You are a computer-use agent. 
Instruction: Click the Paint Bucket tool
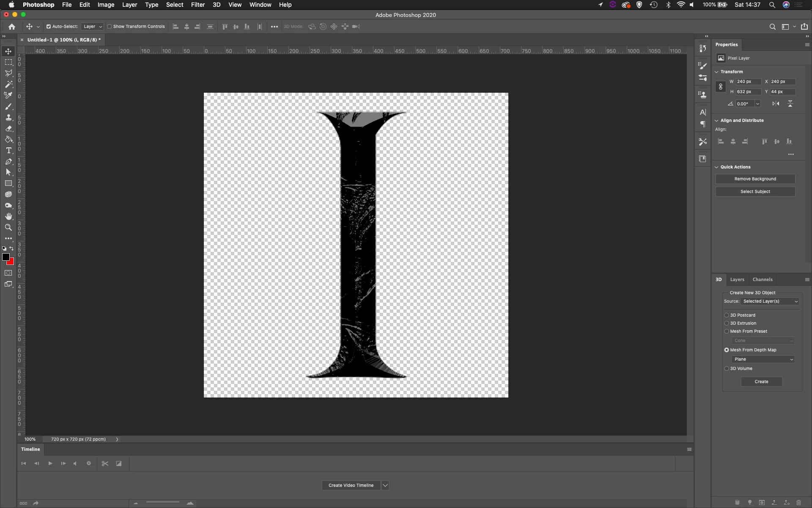tap(8, 139)
